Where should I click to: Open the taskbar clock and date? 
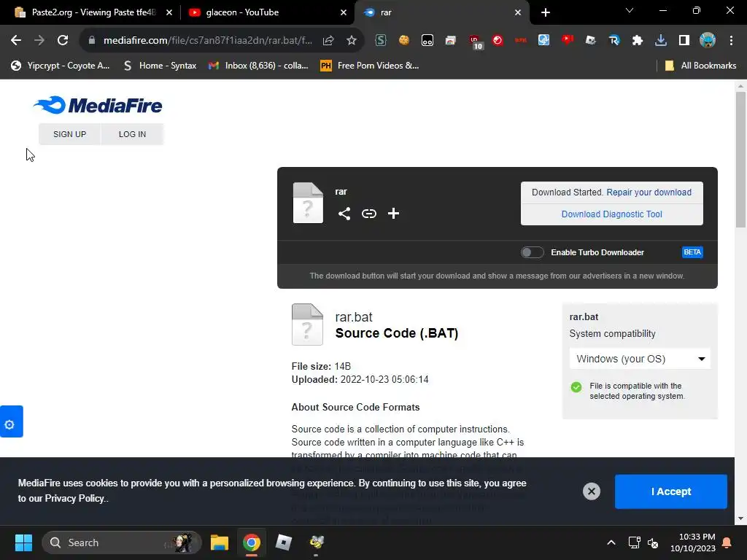tap(693, 542)
